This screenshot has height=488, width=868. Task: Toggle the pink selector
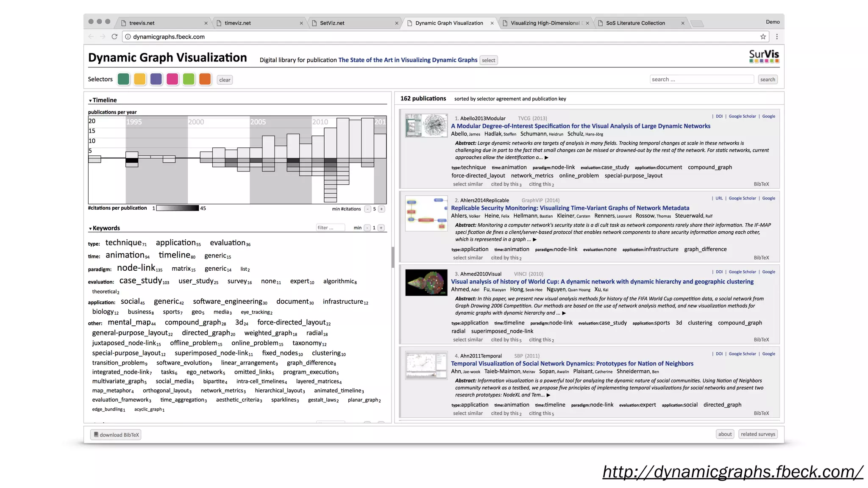click(x=172, y=79)
